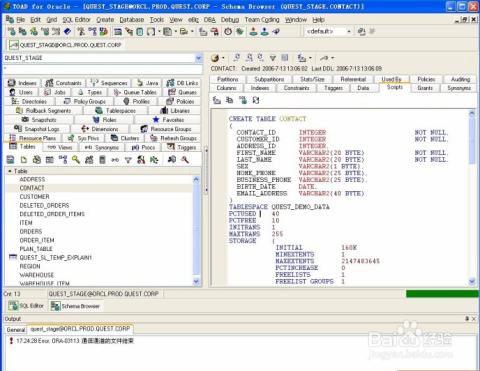Switch to the Grants tab
This screenshot has width=480, height=371.
click(425, 88)
